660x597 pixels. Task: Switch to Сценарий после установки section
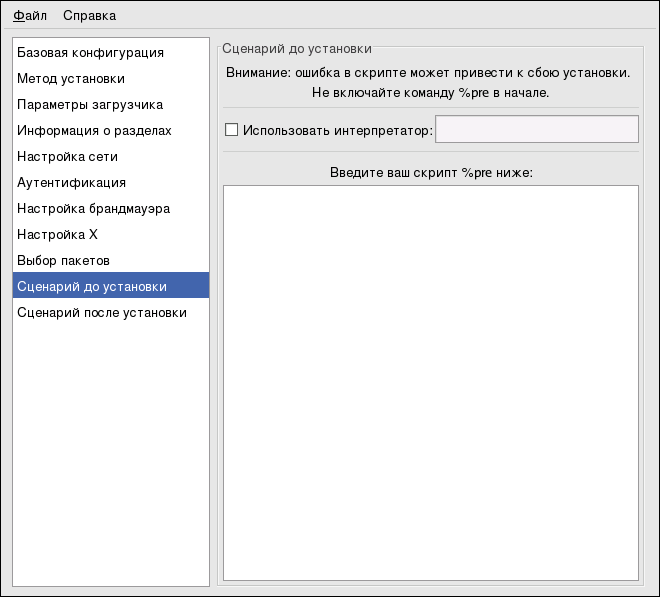tap(101, 312)
